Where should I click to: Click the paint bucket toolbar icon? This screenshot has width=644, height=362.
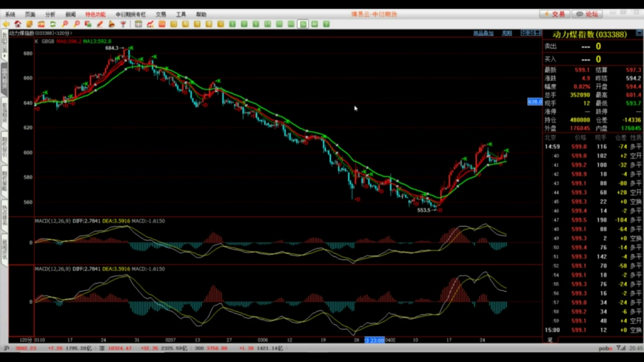click(112, 24)
